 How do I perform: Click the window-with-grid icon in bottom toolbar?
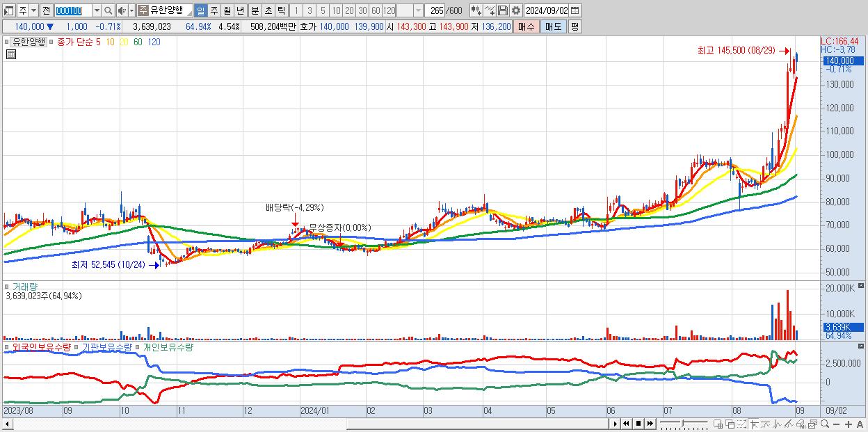(718, 424)
